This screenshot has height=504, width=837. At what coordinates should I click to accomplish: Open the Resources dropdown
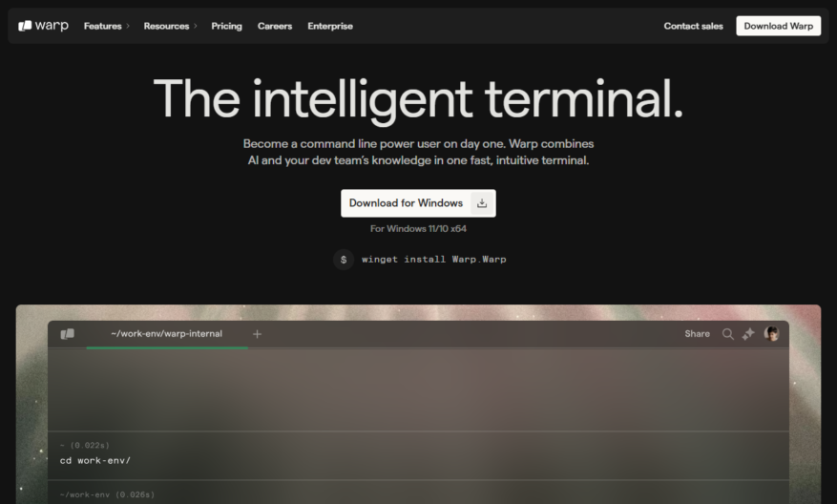click(170, 26)
